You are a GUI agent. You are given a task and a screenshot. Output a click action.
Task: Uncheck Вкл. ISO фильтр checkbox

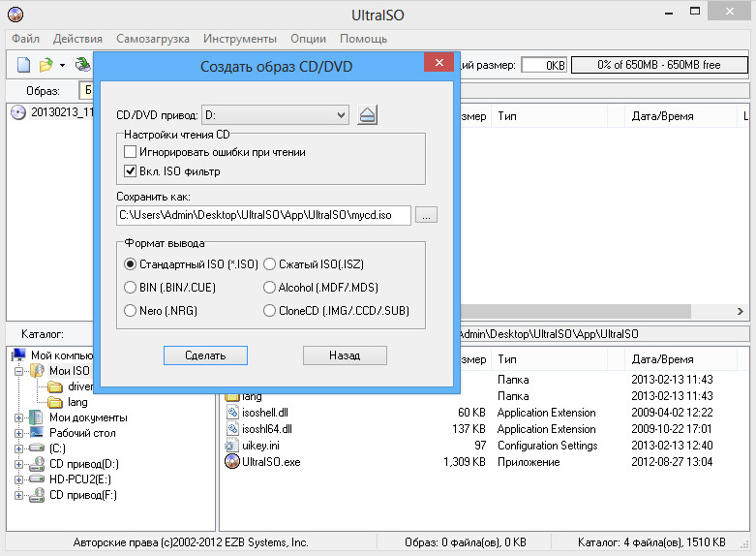coord(131,171)
